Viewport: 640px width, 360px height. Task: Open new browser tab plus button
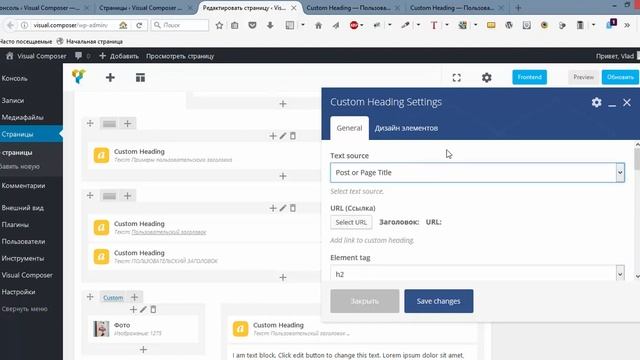(518, 8)
